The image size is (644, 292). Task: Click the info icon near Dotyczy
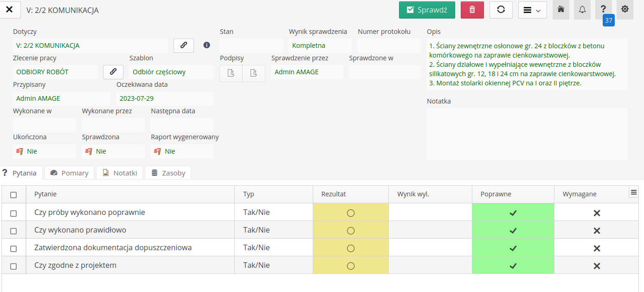click(x=207, y=45)
